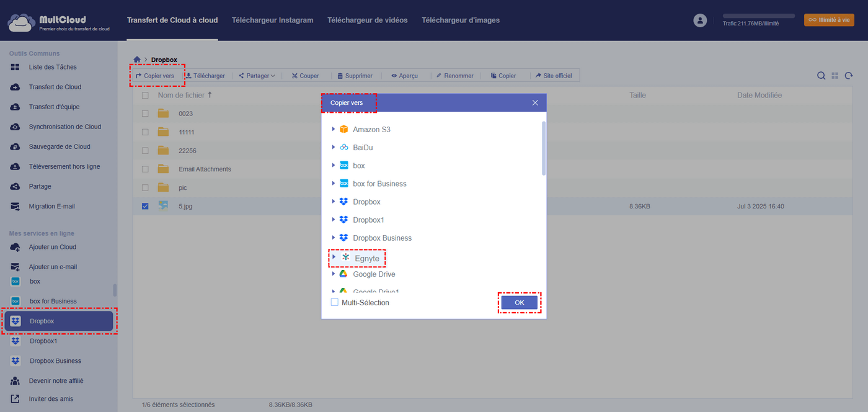Viewport: 868px width, 412px height.
Task: Click the home breadcrumb icon
Action: click(137, 60)
